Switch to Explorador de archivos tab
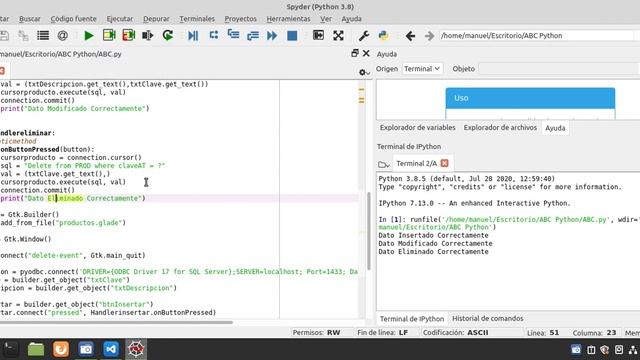Screen dimensions: 640x360 tap(500, 128)
